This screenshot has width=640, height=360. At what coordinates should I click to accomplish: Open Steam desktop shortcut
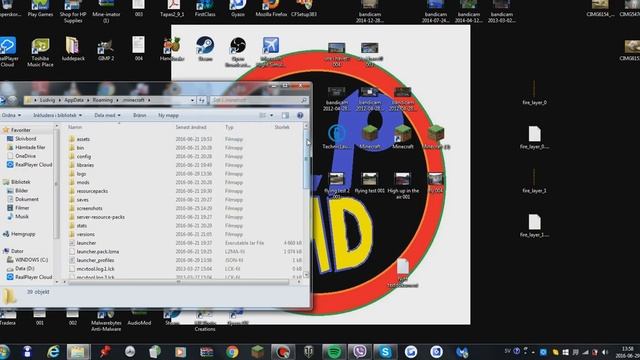pos(205,49)
